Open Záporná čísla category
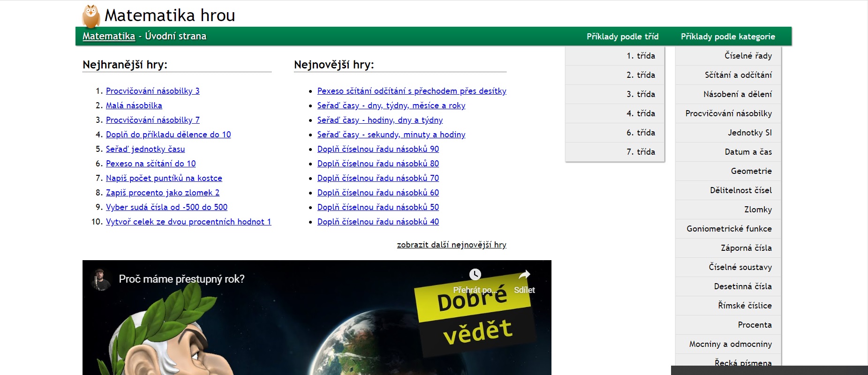Viewport: 868px width, 375px height. tap(728, 248)
